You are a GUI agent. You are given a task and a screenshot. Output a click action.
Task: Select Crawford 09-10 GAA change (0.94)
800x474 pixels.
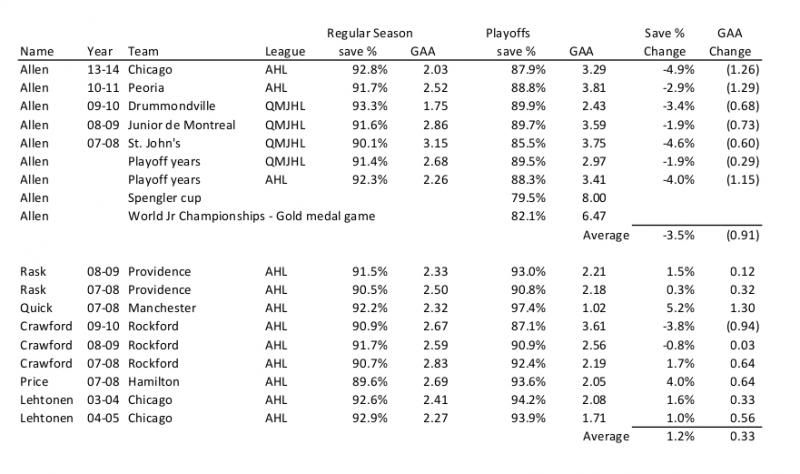point(742,327)
